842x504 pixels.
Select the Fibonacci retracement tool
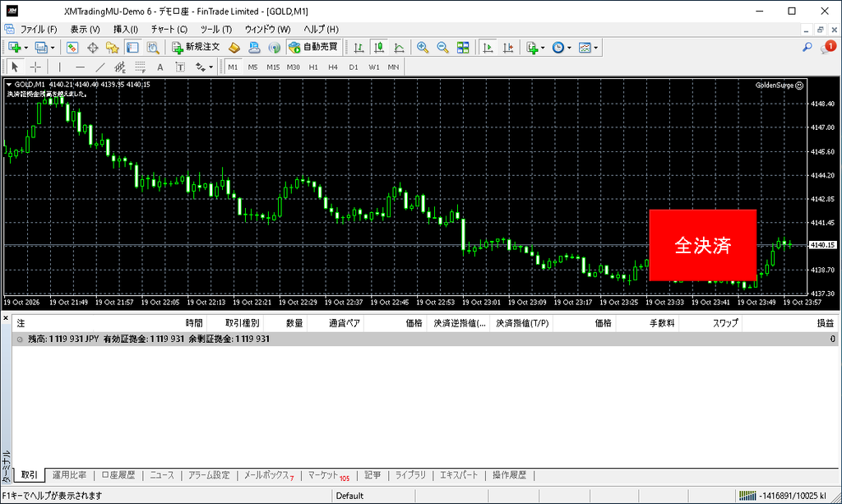click(140, 67)
